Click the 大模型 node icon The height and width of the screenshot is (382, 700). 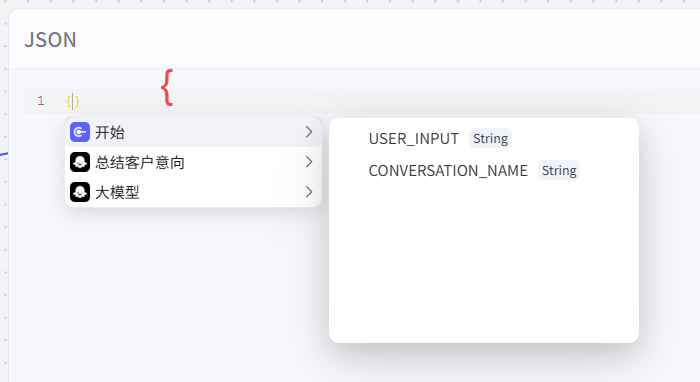pyautogui.click(x=80, y=192)
